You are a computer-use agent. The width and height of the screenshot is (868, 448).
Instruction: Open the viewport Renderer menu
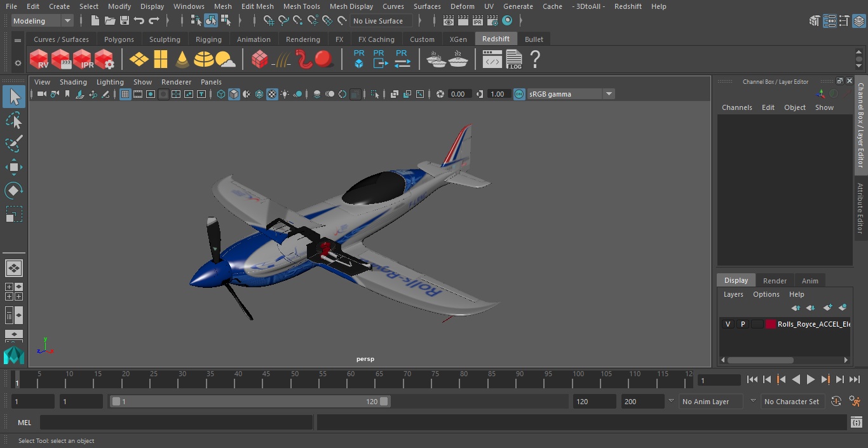(176, 82)
